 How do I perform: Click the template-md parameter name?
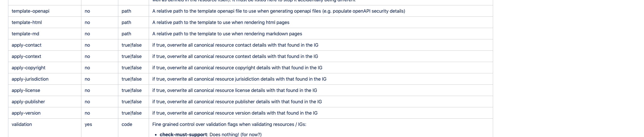tap(25, 34)
